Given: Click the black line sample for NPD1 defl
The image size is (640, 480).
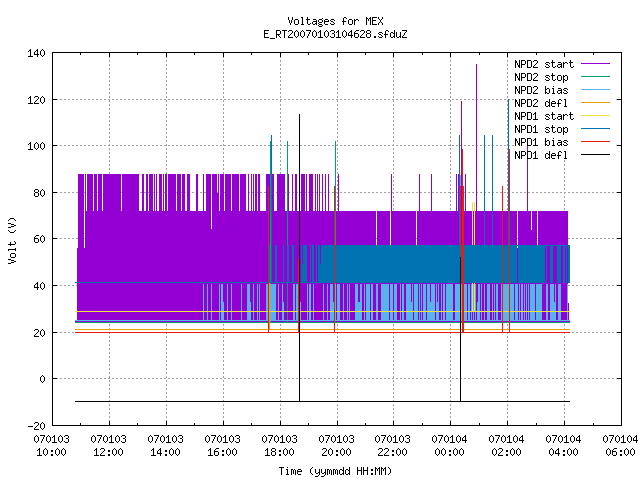Looking at the screenshot, I should (x=596, y=155).
